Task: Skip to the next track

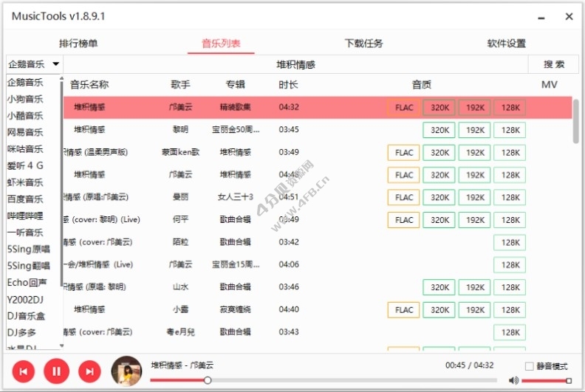Action: point(89,371)
